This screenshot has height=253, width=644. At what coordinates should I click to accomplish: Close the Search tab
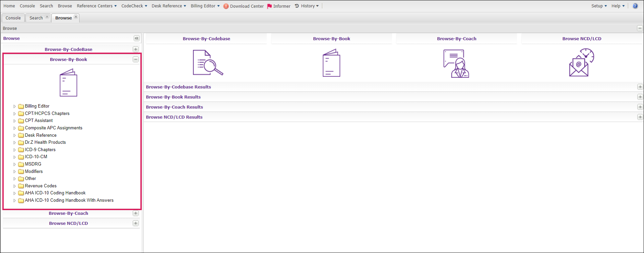pos(47,17)
